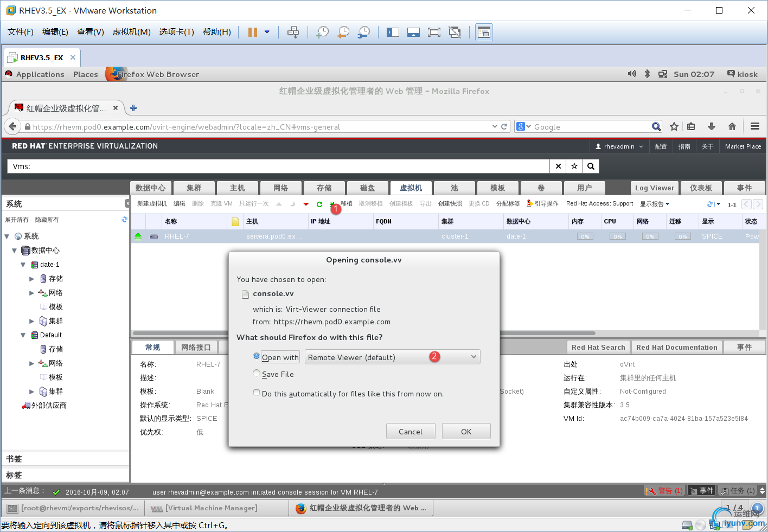
Task: Switch to the 主机 tab
Action: click(237, 188)
